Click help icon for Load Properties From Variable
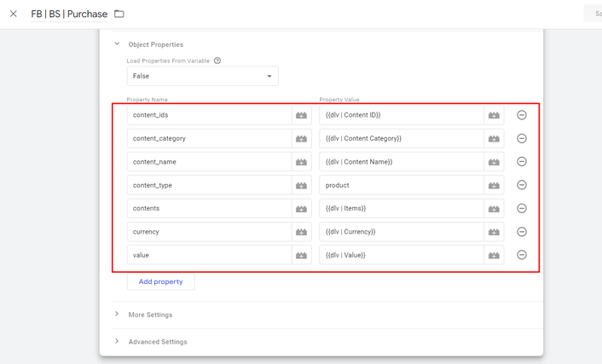The image size is (602, 364). [217, 61]
